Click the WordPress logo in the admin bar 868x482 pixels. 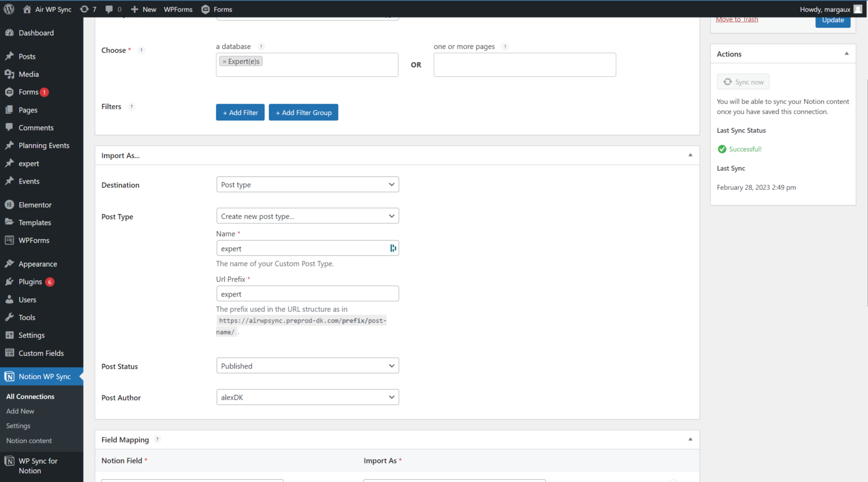pos(8,9)
